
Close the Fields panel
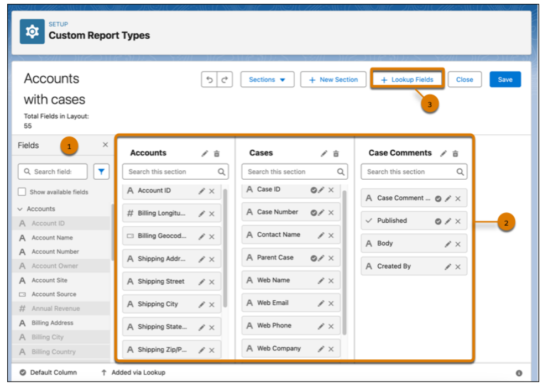(105, 145)
